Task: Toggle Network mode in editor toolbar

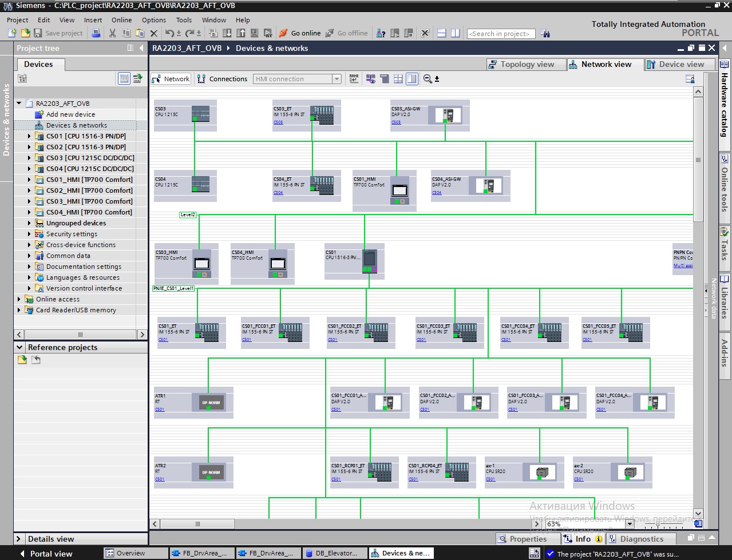Action: 171,79
